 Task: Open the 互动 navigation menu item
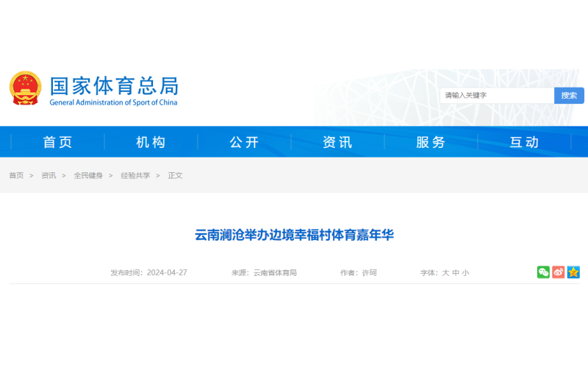pos(524,142)
